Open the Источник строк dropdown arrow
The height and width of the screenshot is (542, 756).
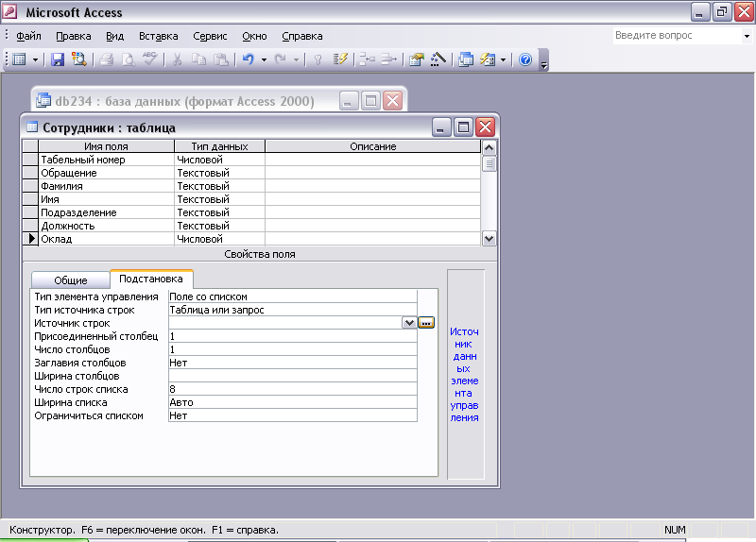tap(409, 323)
